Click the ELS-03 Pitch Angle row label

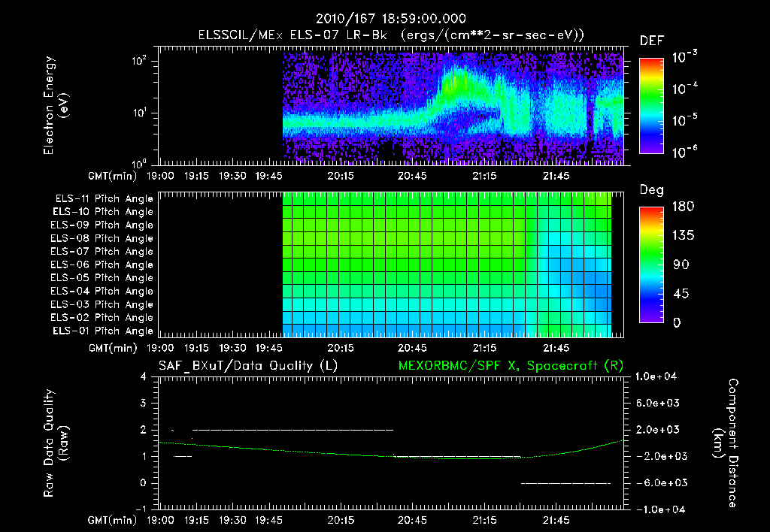click(102, 304)
